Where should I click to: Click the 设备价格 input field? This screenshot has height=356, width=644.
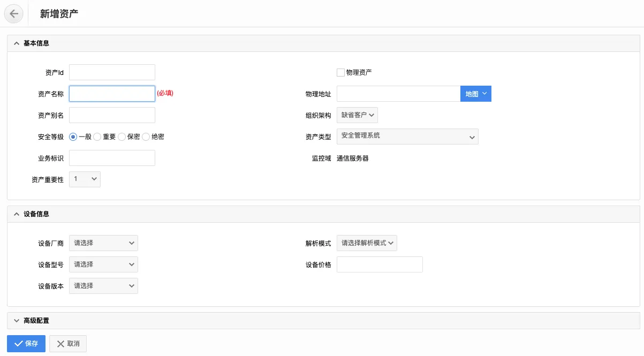[380, 264]
